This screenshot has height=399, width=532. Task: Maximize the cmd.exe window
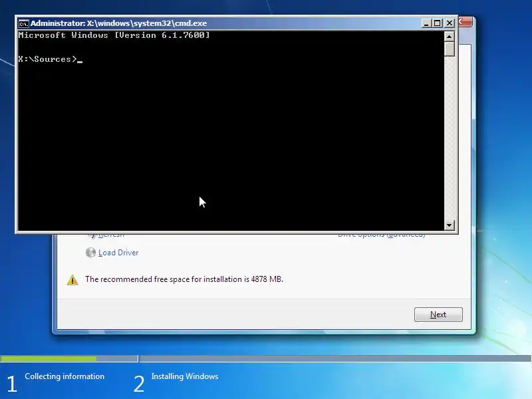click(438, 23)
